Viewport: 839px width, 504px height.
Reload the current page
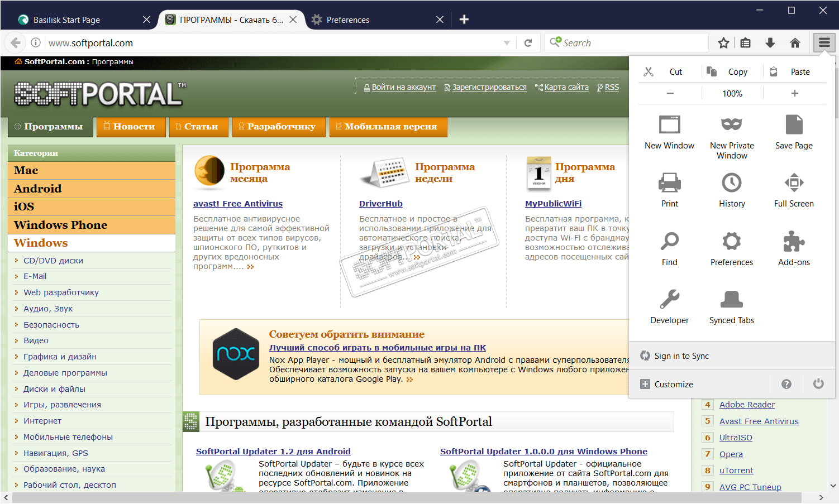coord(528,43)
